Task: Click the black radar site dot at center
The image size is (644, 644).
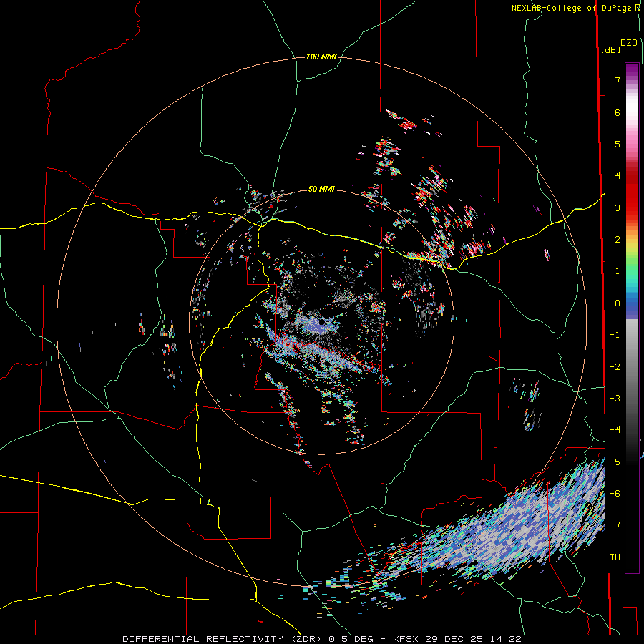Action: coord(322,322)
